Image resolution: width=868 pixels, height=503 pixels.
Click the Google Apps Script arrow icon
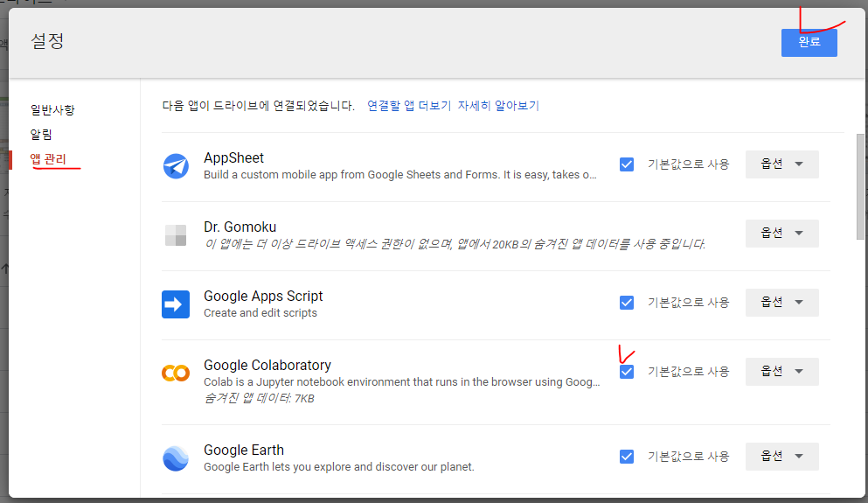[176, 304]
